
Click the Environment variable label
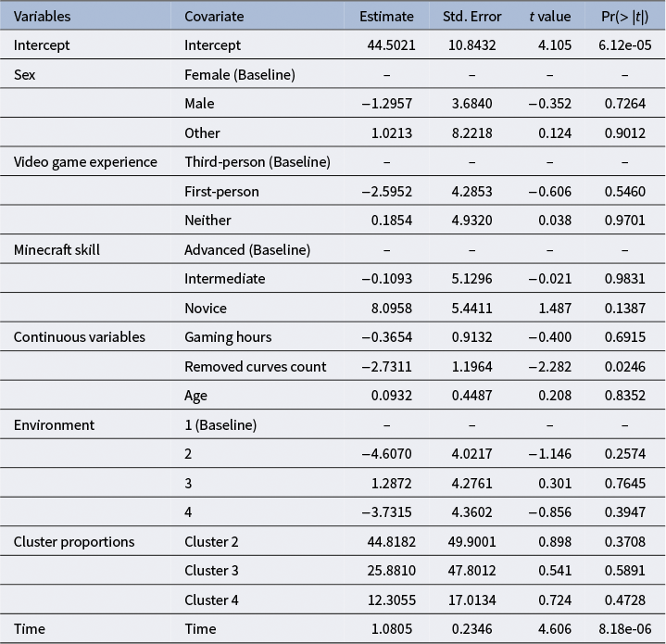point(54,425)
